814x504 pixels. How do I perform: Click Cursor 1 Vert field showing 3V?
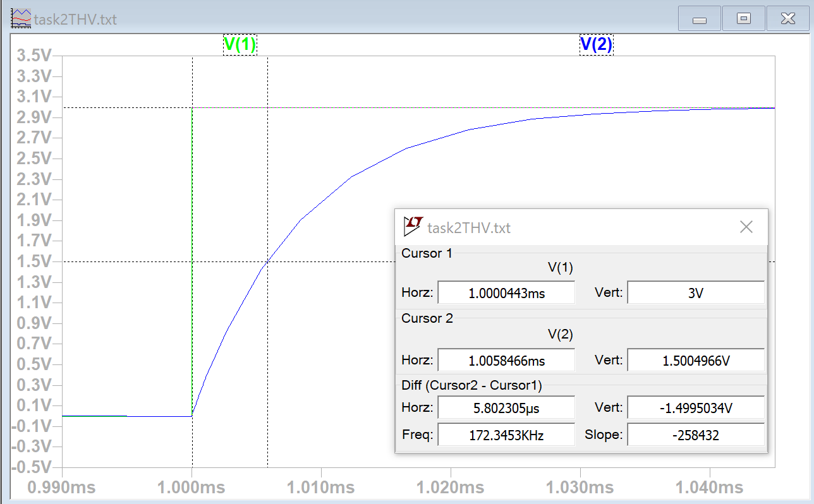695,293
